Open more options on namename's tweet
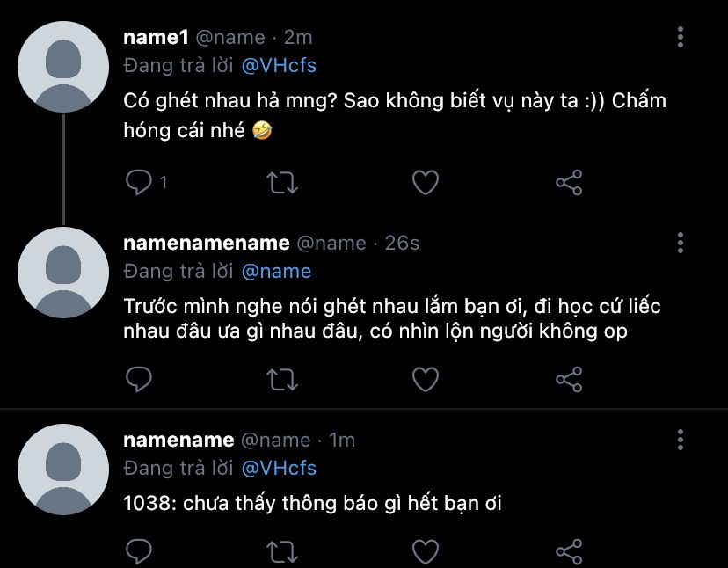 click(x=681, y=440)
